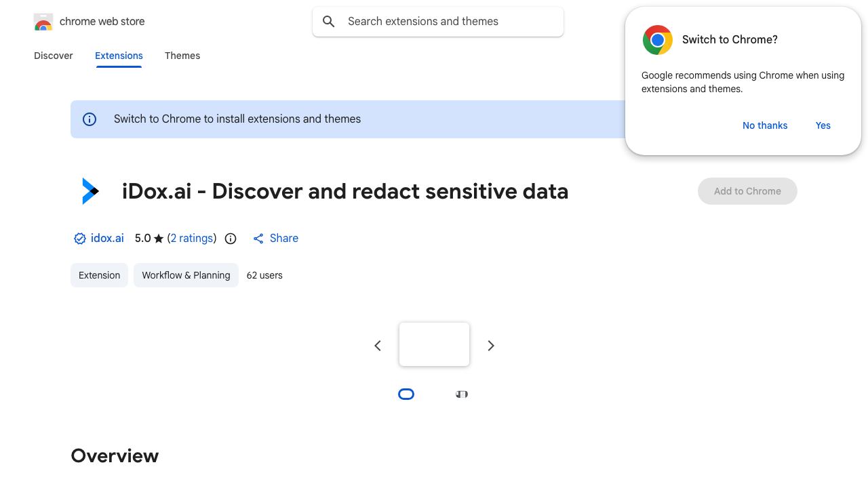
Task: Click the Share button
Action: [275, 239]
